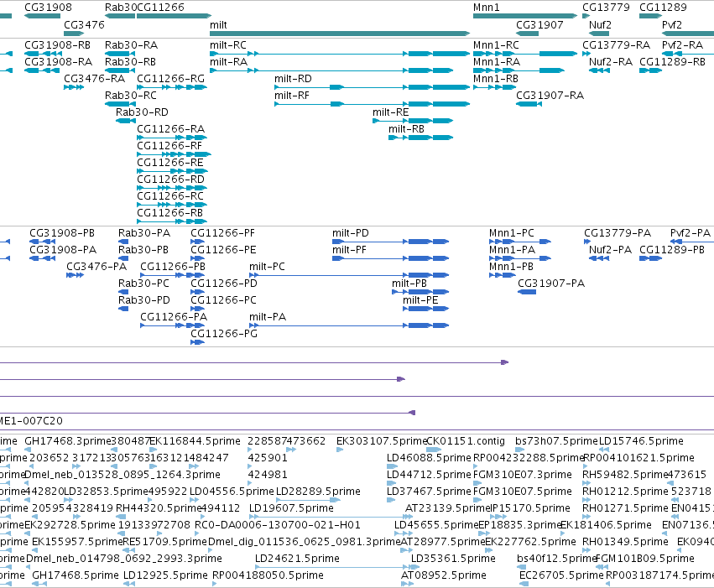
Task: Select the Mnn1 gene feature
Action: click(x=525, y=16)
